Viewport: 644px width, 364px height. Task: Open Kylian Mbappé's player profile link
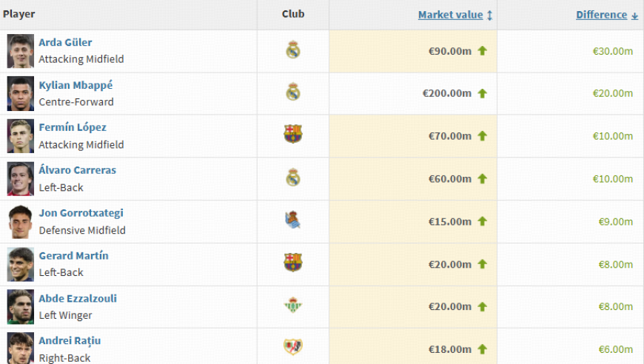pos(76,85)
